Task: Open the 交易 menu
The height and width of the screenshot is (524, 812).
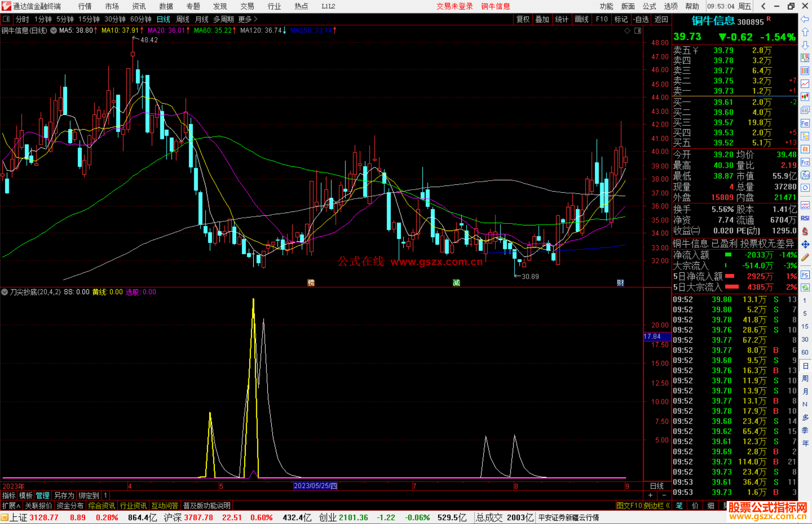Action: tap(247, 6)
